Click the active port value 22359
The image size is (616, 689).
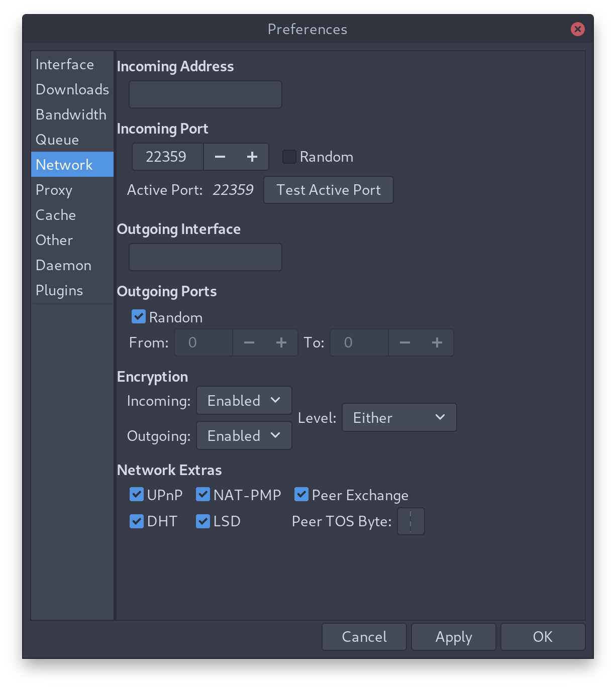(233, 190)
